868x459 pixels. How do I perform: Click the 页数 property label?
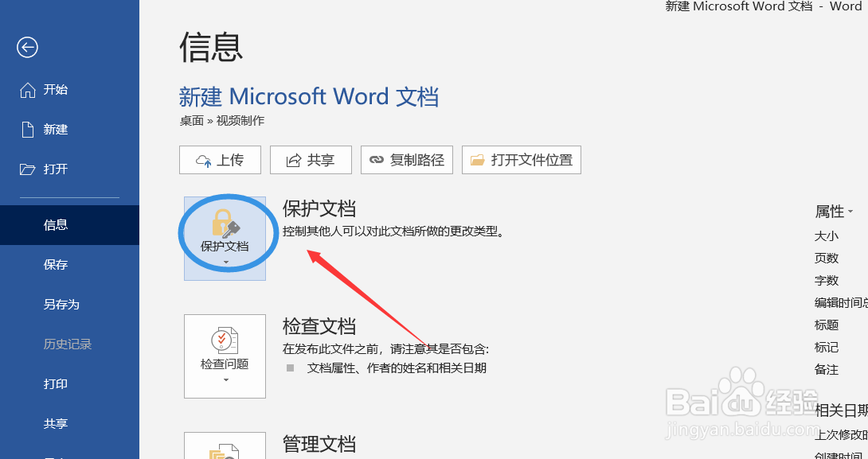tap(827, 259)
